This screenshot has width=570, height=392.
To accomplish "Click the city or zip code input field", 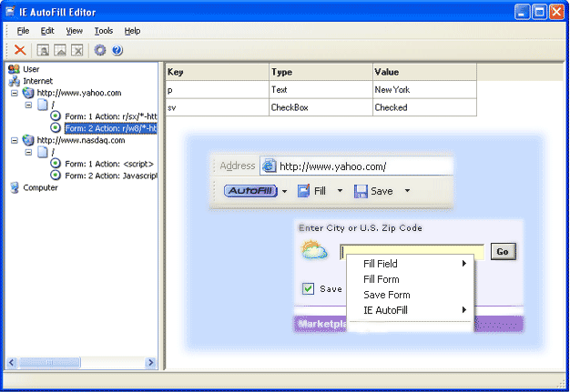I will coord(412,252).
